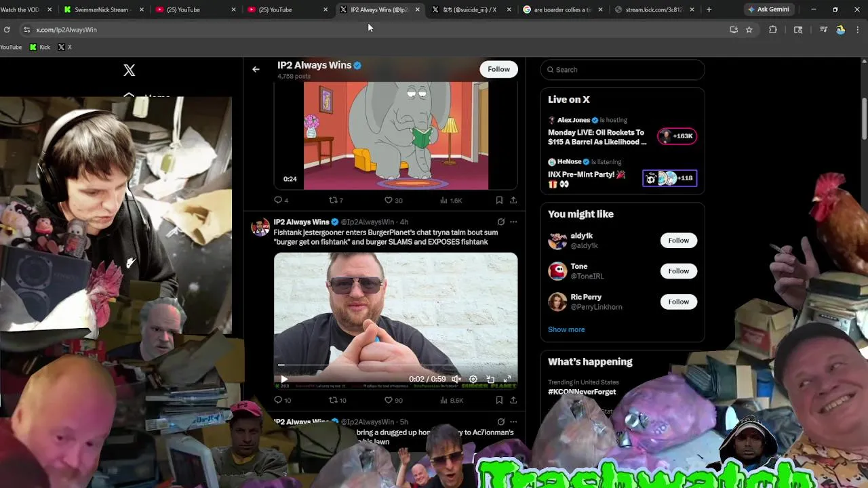View analytics showing 8.6K views
Screen dimensions: 868x488
point(451,400)
